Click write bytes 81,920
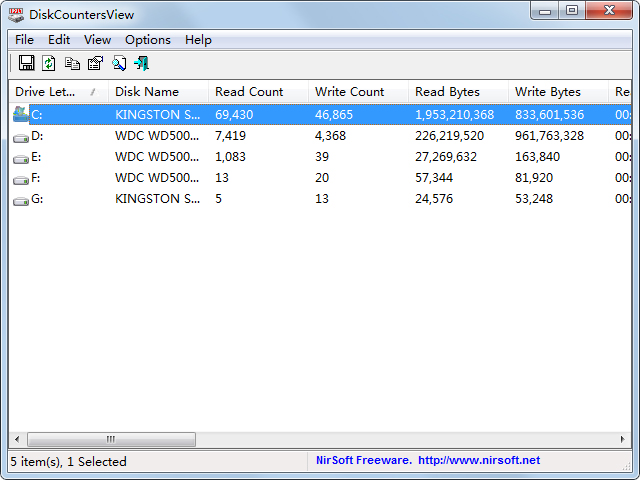640x480 pixels. click(534, 178)
